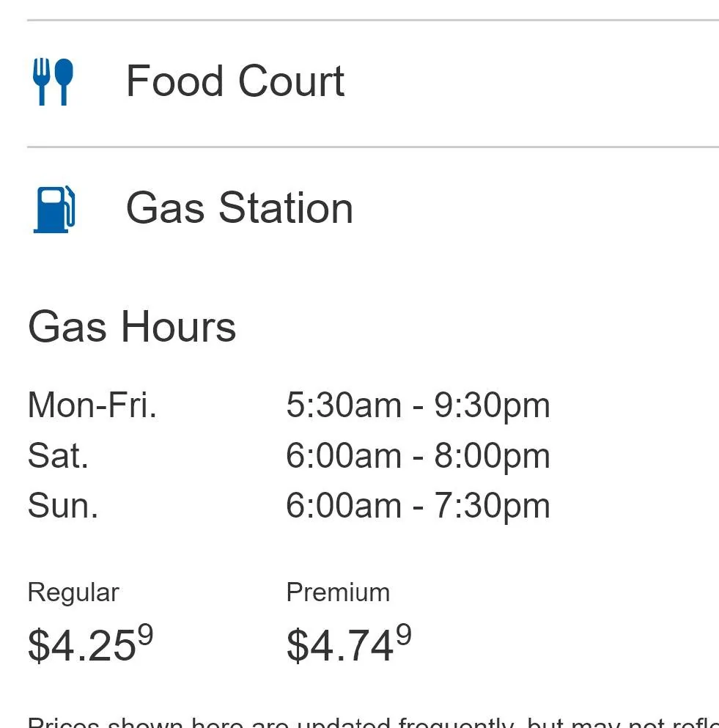The height and width of the screenshot is (728, 719).
Task: Click the Gas Station pump icon
Action: tap(54, 209)
